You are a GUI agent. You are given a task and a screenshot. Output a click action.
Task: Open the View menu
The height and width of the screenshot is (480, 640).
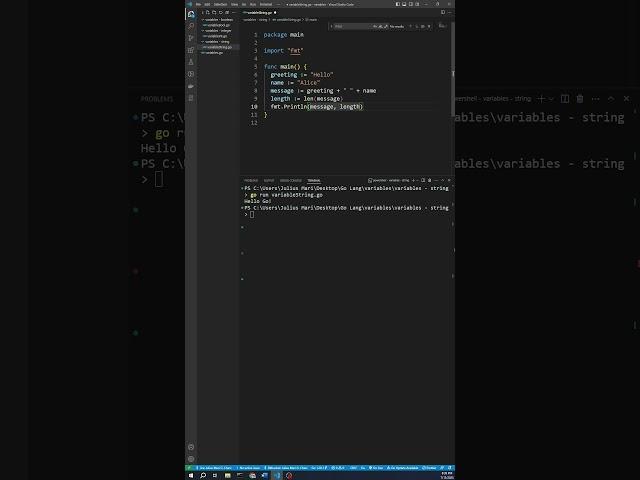coord(234,4)
